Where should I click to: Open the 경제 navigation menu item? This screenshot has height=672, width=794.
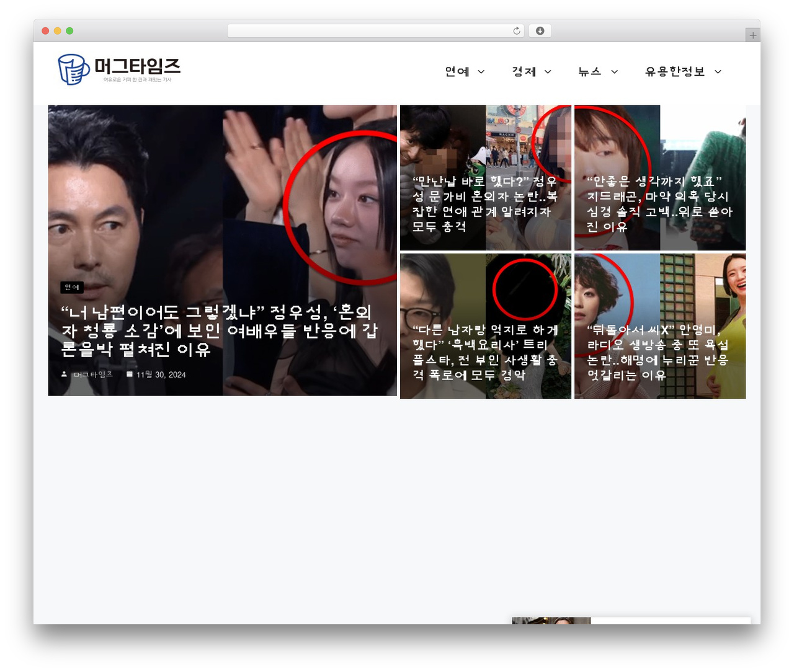point(524,72)
